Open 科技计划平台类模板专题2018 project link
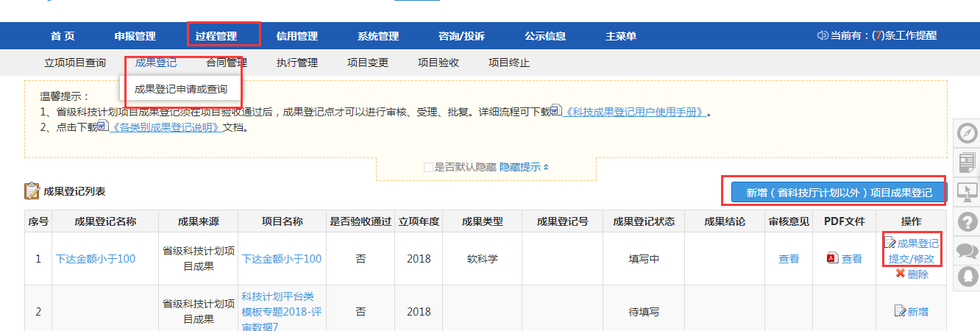Viewport: 980px width, 331px height. 282,311
